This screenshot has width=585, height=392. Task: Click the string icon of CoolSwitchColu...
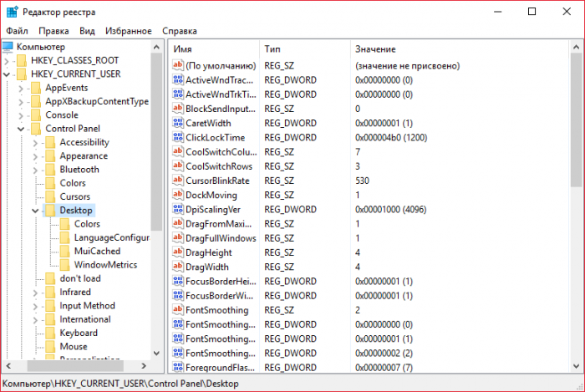[177, 151]
